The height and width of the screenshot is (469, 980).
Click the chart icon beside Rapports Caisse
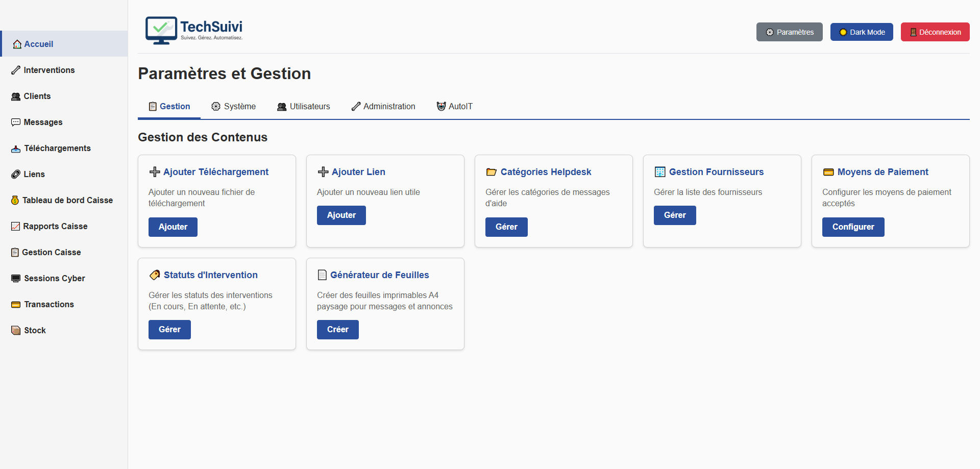16,227
